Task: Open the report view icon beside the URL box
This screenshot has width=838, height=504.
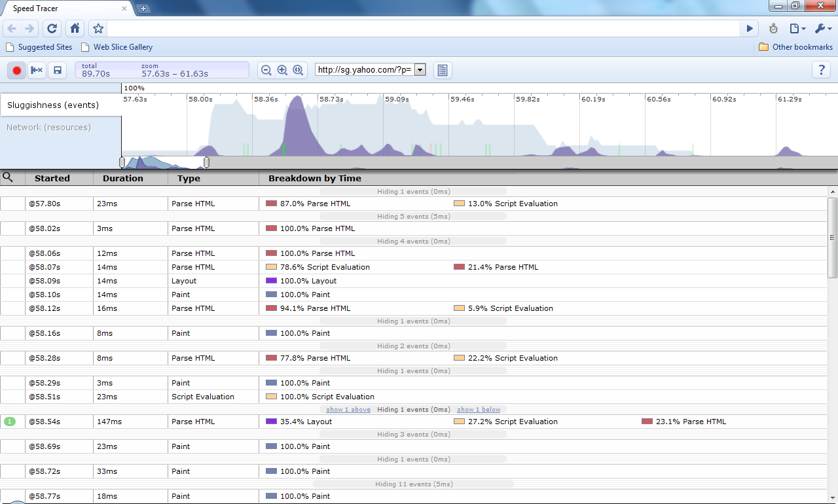Action: coord(443,70)
